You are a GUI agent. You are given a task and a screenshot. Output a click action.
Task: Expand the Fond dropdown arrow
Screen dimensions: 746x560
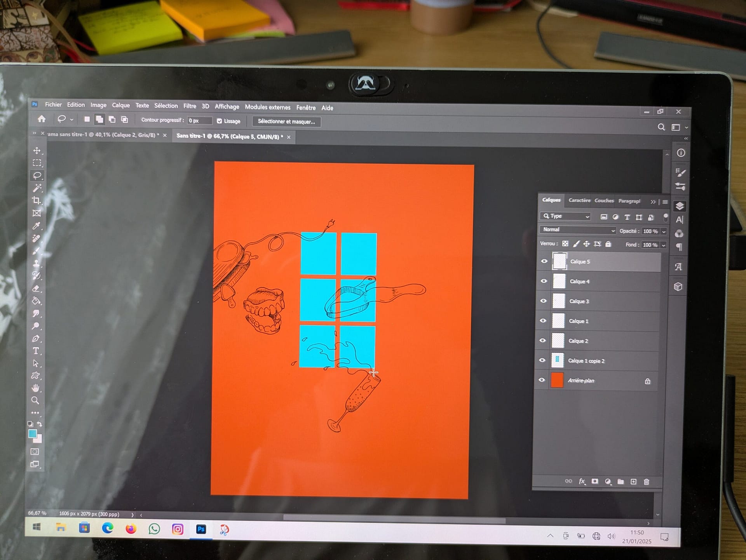click(664, 245)
